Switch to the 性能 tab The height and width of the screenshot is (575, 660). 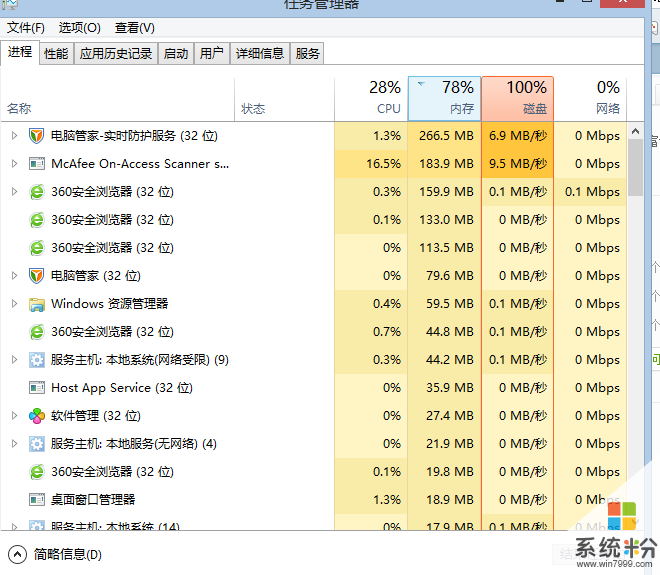pyautogui.click(x=56, y=53)
